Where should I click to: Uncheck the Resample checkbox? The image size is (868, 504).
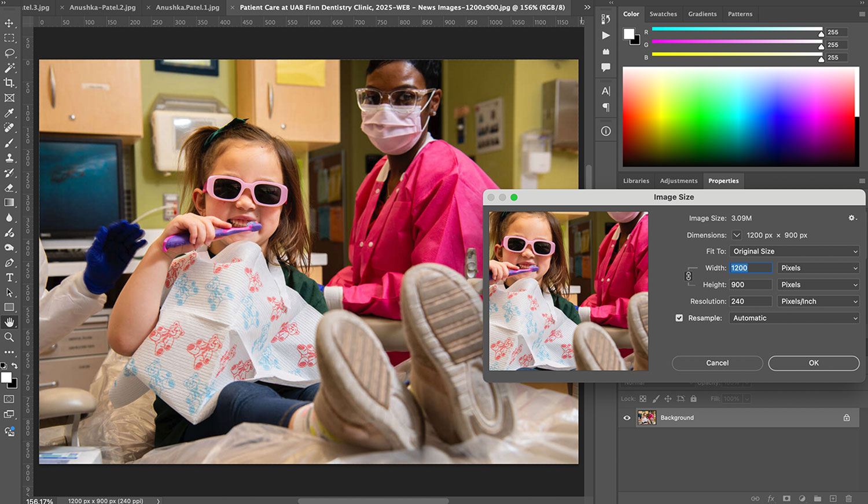pos(679,318)
